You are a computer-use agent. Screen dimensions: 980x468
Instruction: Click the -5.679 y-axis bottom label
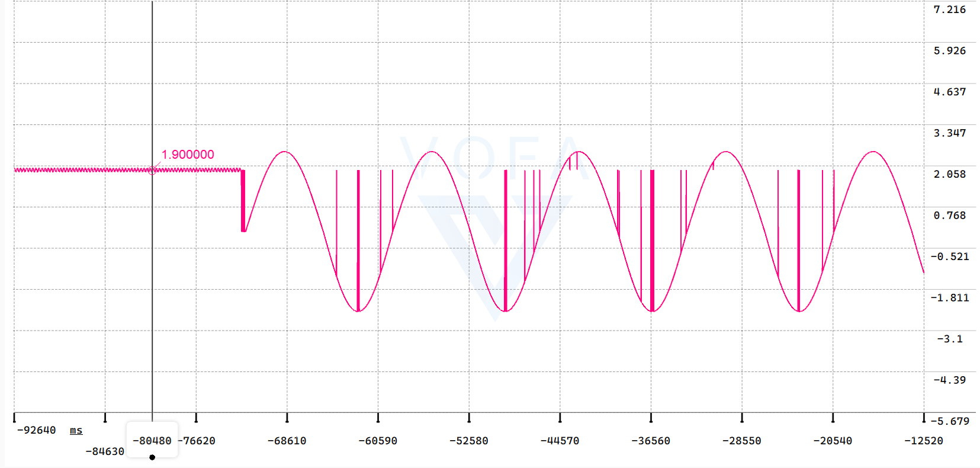point(950,421)
